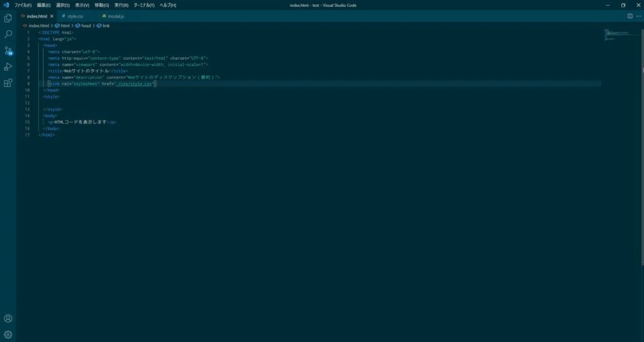
Task: Click the closing </style> tag
Action: click(53, 109)
